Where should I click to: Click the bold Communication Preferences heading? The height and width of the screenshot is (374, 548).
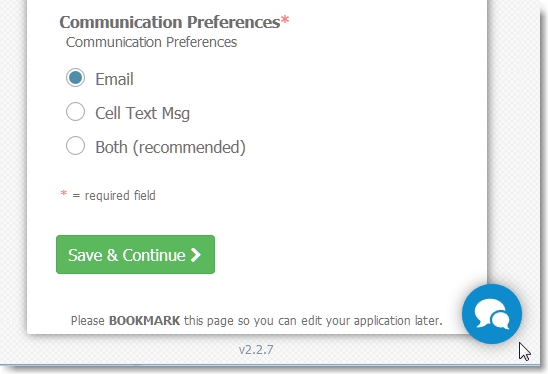170,22
